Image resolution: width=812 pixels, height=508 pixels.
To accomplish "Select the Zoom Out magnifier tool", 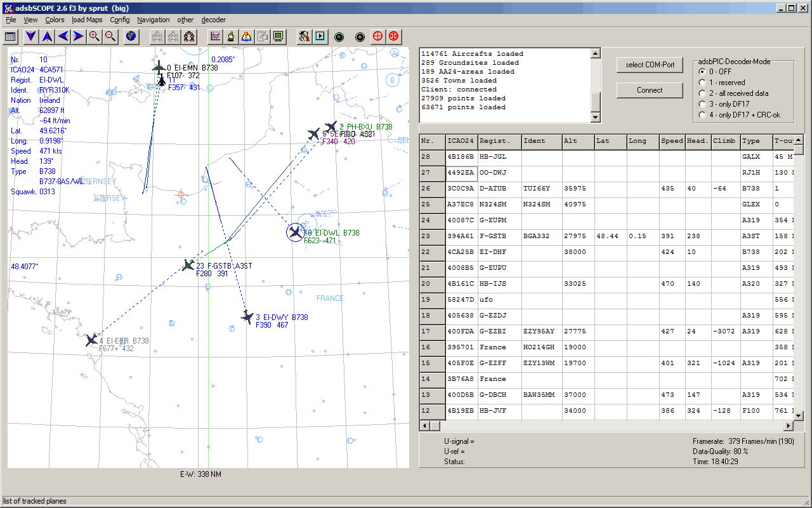I will [109, 36].
